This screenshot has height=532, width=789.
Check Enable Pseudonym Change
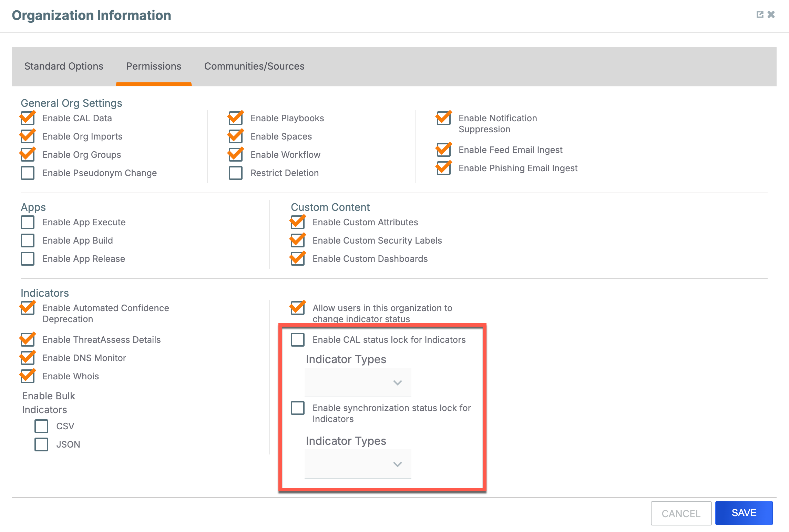[27, 173]
